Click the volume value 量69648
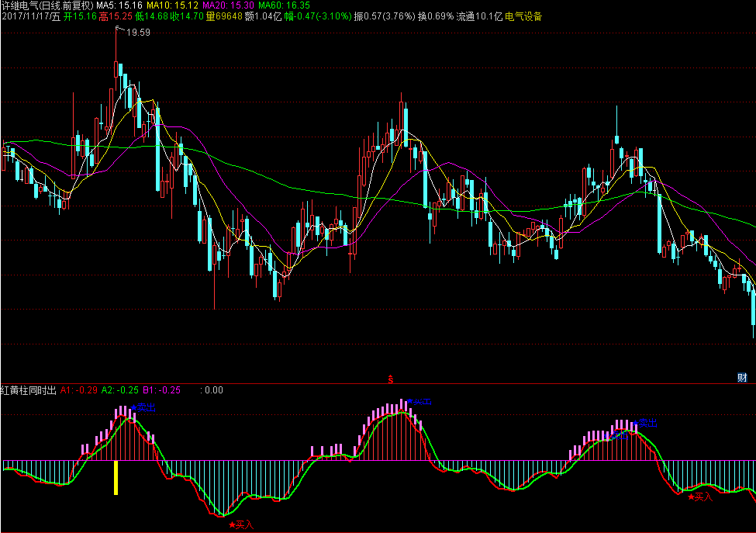 [x=224, y=17]
